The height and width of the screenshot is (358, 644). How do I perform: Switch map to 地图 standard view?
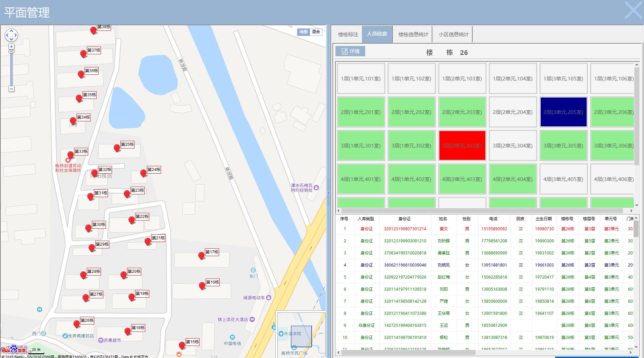[303, 32]
